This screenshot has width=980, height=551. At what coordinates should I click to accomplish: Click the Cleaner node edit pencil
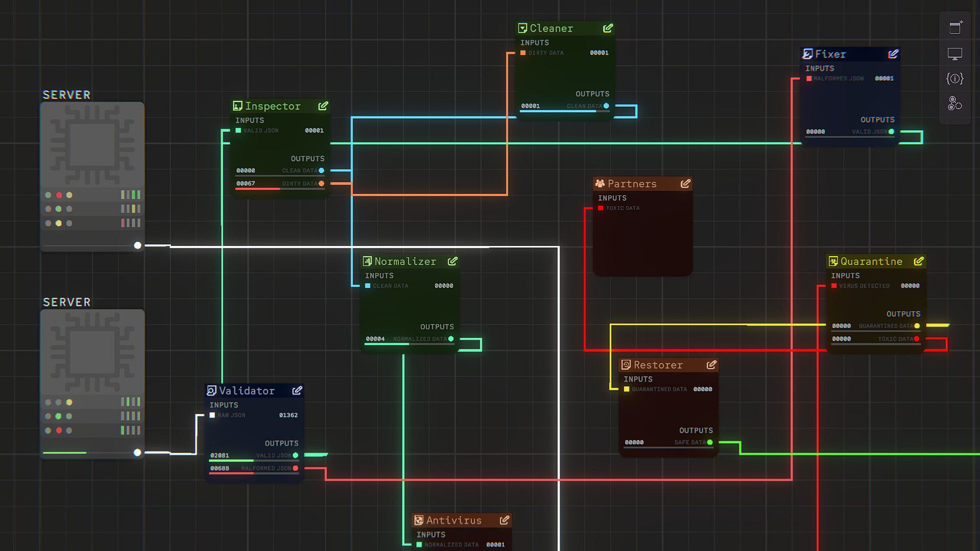(x=607, y=29)
